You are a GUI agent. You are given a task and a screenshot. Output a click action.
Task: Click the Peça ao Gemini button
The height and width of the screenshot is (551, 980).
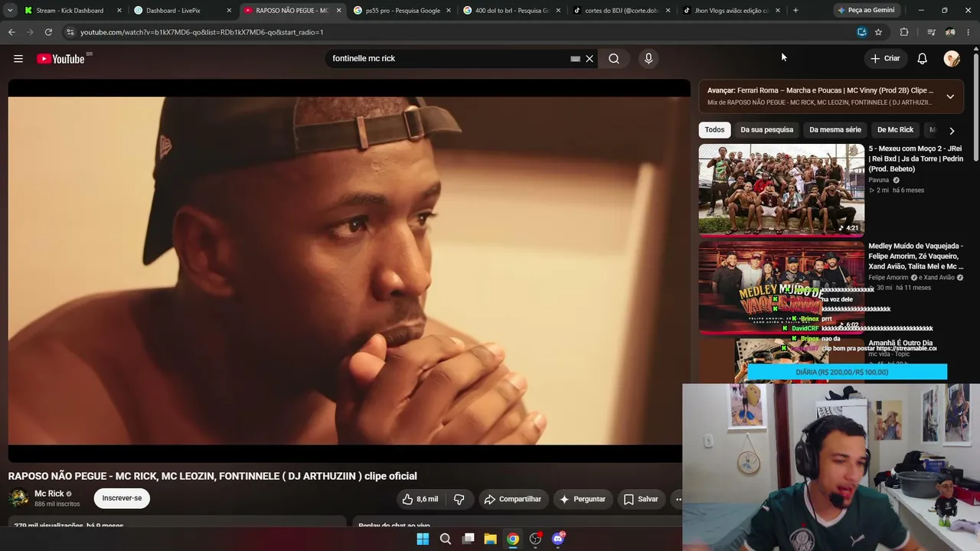pos(866,11)
